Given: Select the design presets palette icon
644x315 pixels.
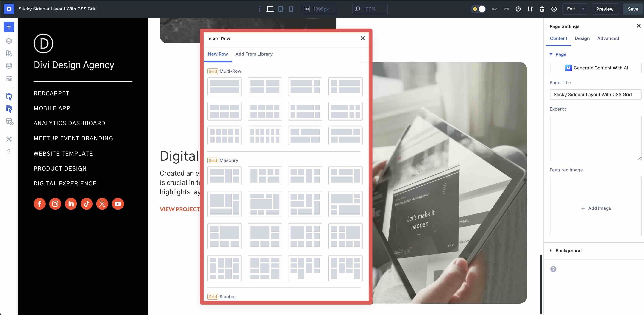Looking at the screenshot, I should pyautogui.click(x=9, y=53).
